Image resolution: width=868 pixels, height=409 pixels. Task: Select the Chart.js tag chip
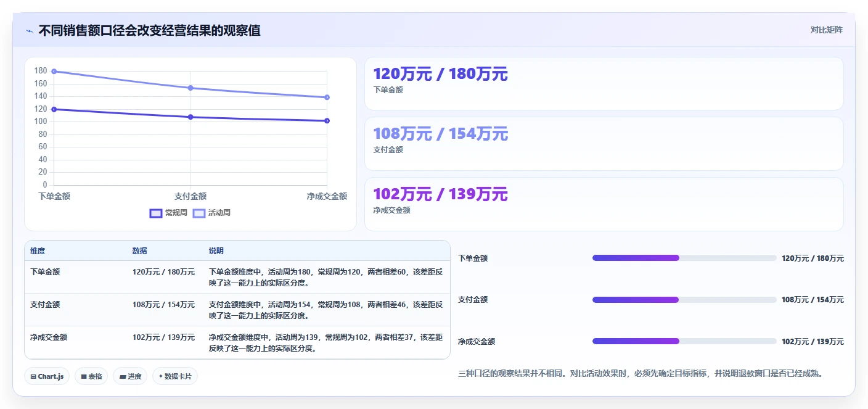point(47,376)
